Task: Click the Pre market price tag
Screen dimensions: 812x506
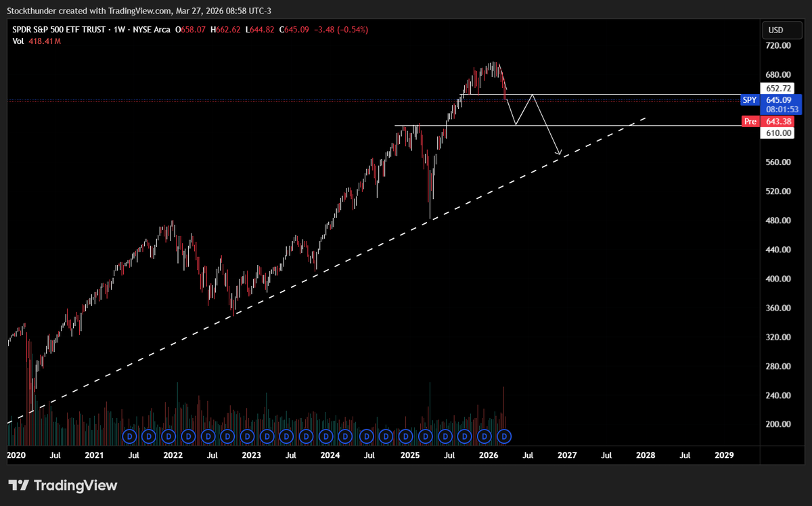Action: (749, 121)
